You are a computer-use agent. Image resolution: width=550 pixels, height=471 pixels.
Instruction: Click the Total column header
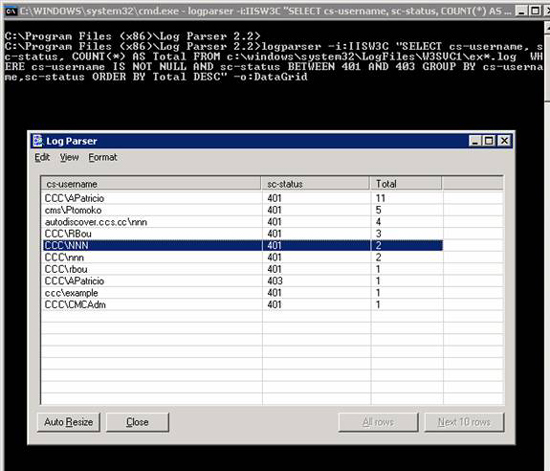pos(406,184)
